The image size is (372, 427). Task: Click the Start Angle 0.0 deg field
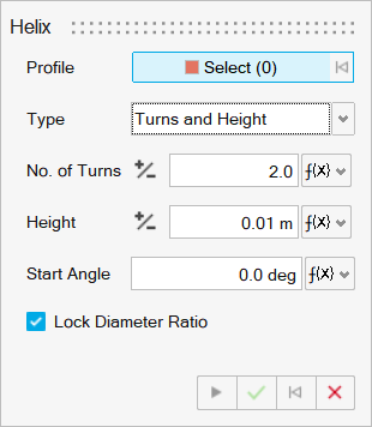tap(216, 274)
